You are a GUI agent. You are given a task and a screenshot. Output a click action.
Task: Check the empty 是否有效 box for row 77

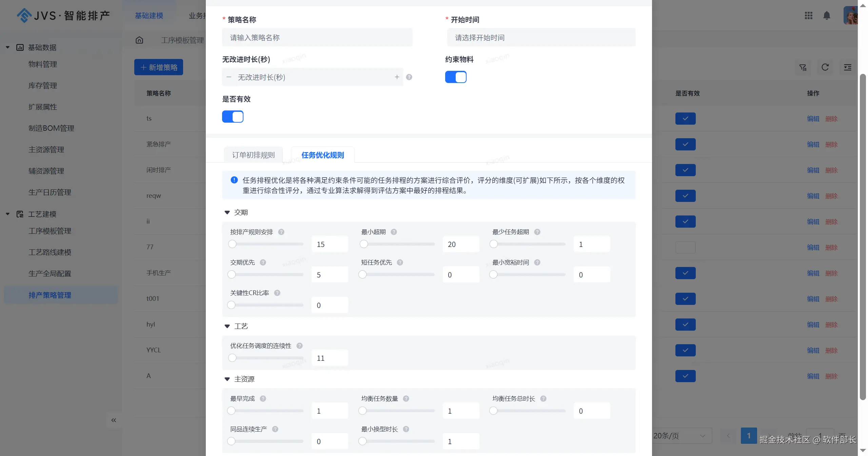tap(685, 247)
